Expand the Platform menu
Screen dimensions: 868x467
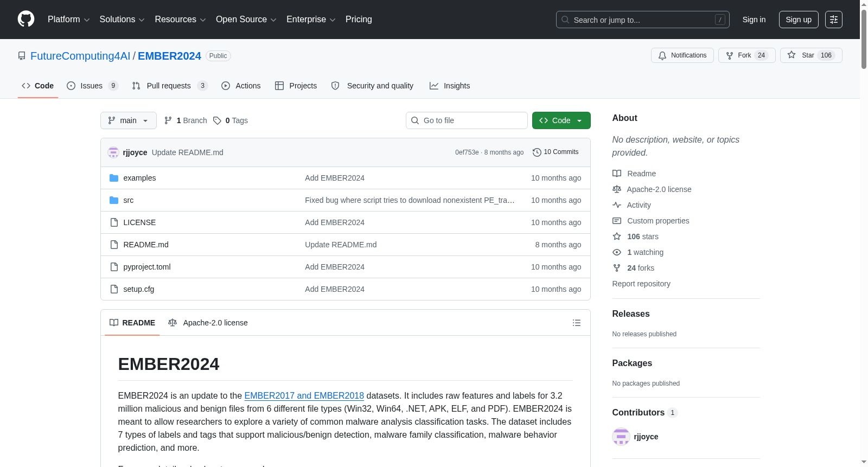[69, 20]
